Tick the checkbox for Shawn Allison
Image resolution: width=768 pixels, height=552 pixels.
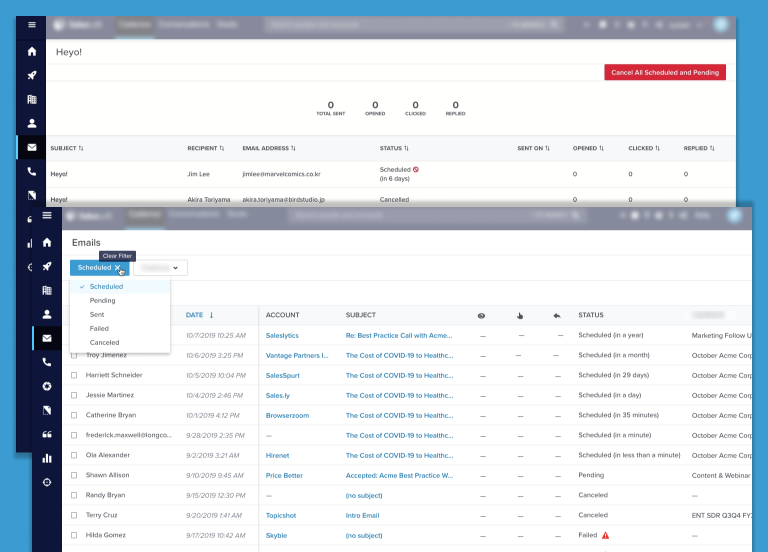pyautogui.click(x=74, y=475)
